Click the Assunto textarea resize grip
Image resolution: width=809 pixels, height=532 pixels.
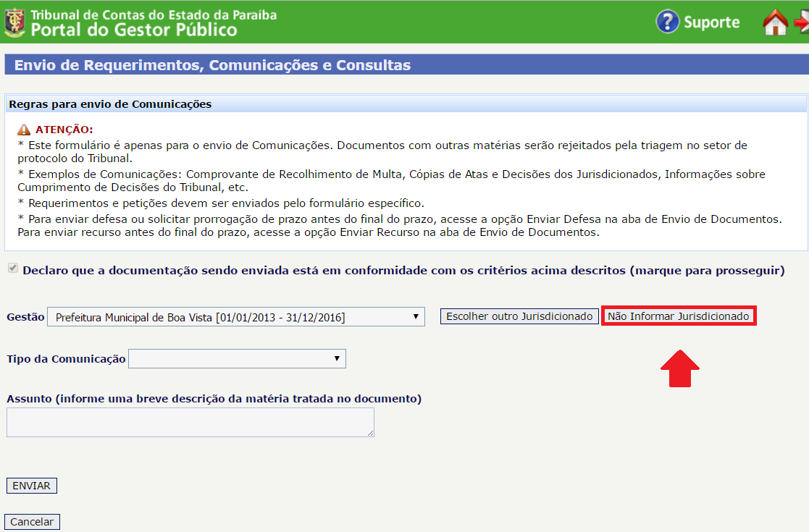[370, 433]
